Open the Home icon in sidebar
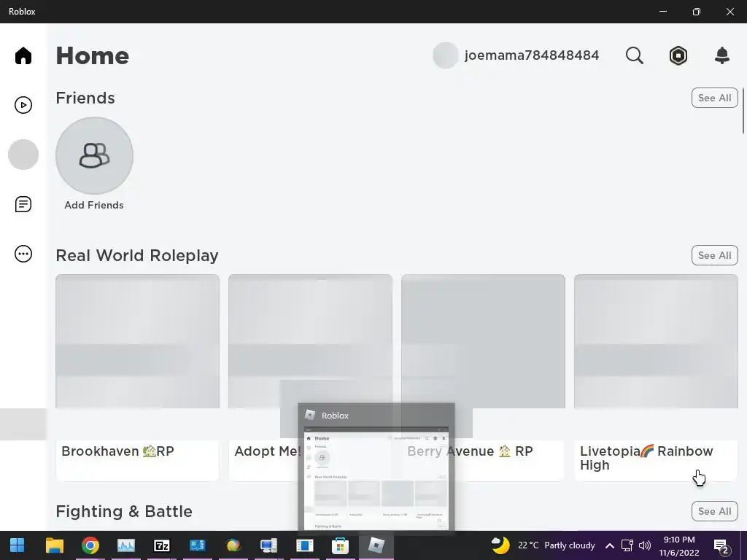 [23, 55]
